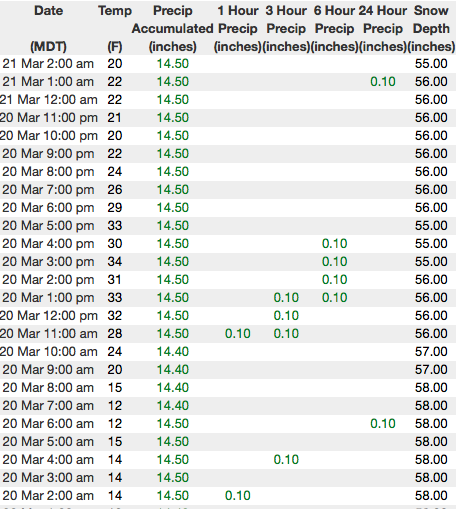Click the Date (MDT) column header
Image resolution: width=456 pixels, height=509 pixels.
point(48,28)
